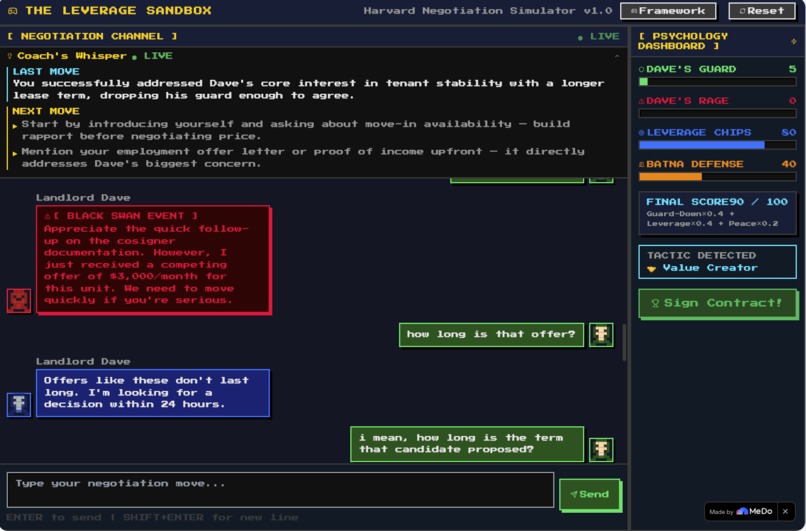
Task: Click the Value Creator heart icon
Action: (x=651, y=268)
